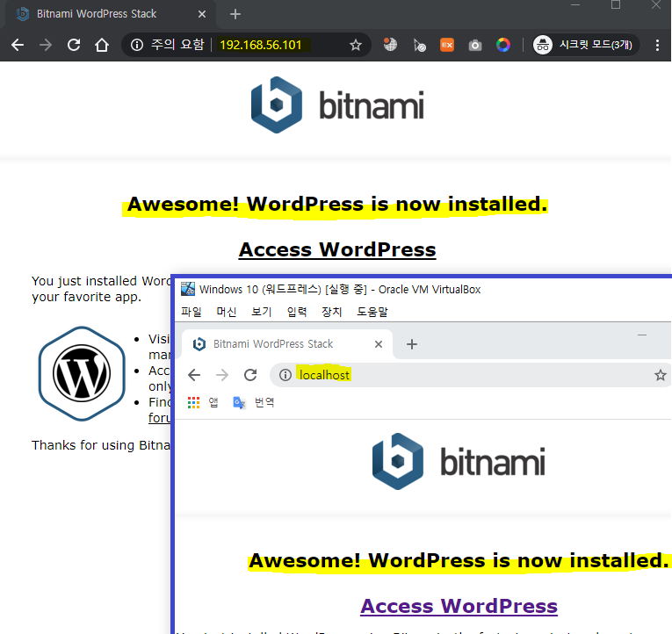672x634 pixels.
Task: Open the 파일 menu in VirtualBox
Action: pos(191,312)
